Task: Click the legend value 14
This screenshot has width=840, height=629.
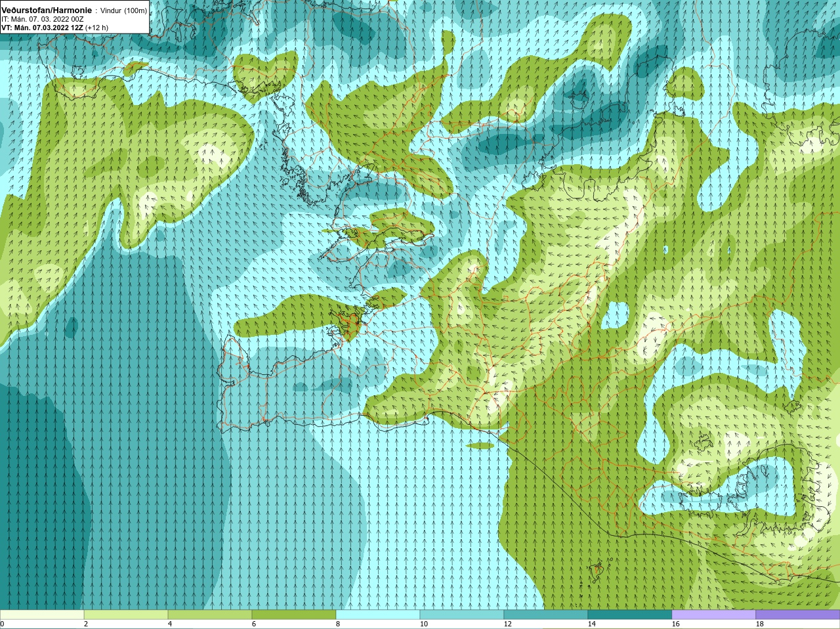Action: [592, 624]
